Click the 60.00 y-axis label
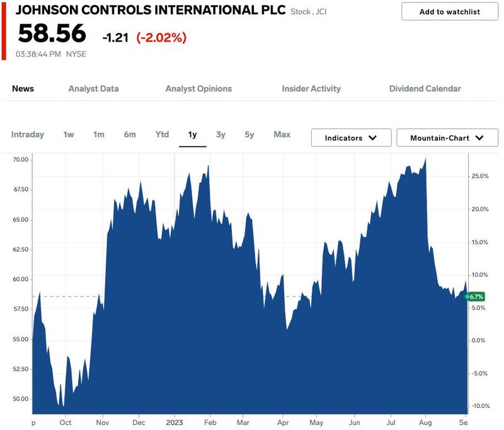Image resolution: width=504 pixels, height=430 pixels. tap(21, 279)
